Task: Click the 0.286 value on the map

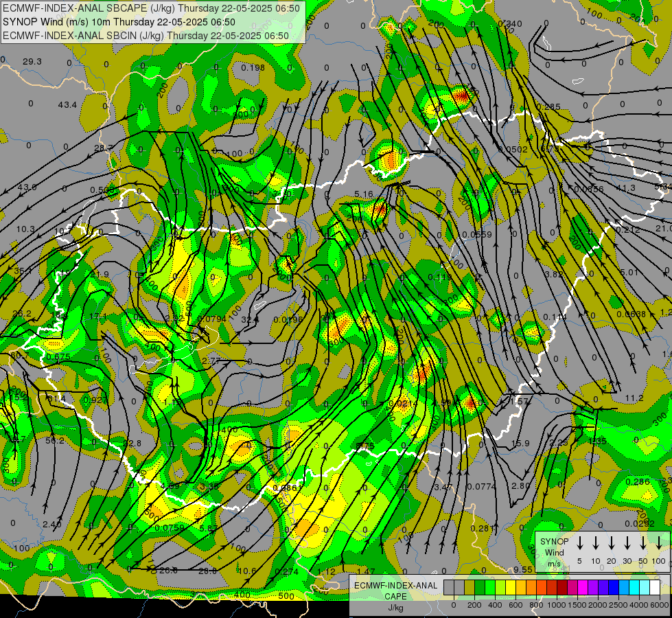Action: 637,482
